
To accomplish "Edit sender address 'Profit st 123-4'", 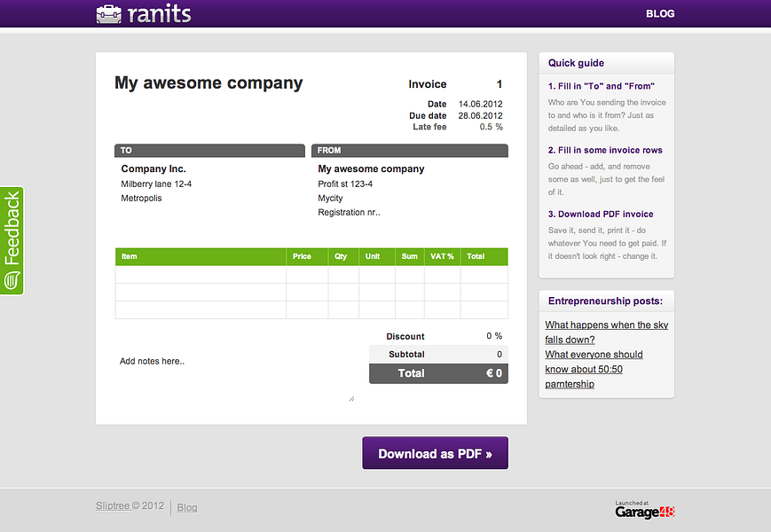I will (x=345, y=184).
